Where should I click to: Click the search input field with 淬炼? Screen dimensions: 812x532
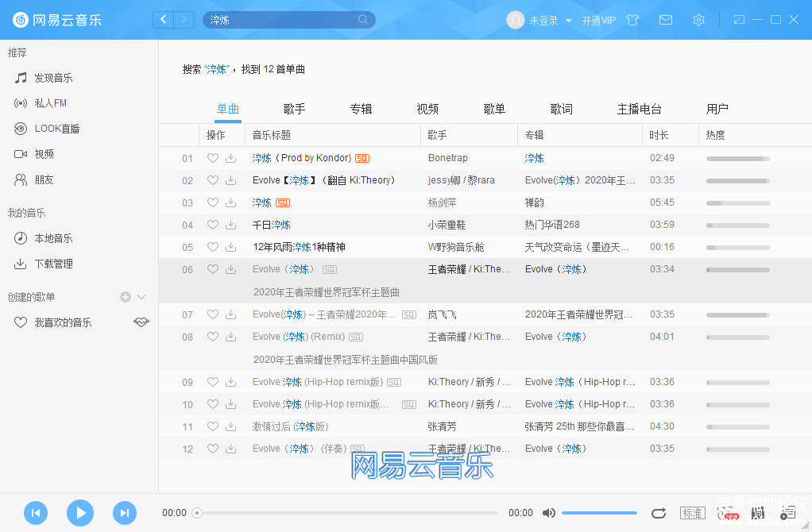click(x=289, y=20)
